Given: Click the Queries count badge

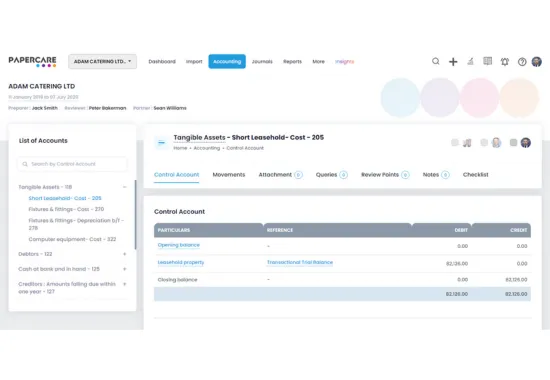Looking at the screenshot, I should (344, 175).
